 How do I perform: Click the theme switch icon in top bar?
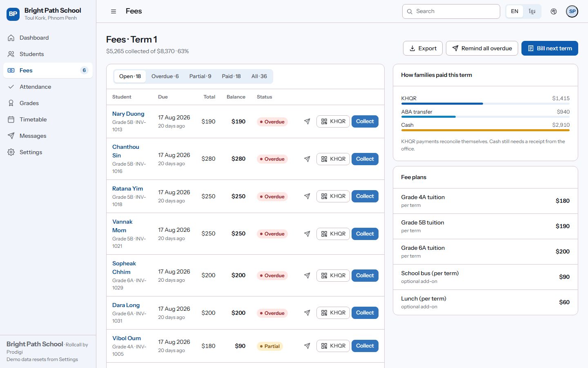[x=554, y=11]
